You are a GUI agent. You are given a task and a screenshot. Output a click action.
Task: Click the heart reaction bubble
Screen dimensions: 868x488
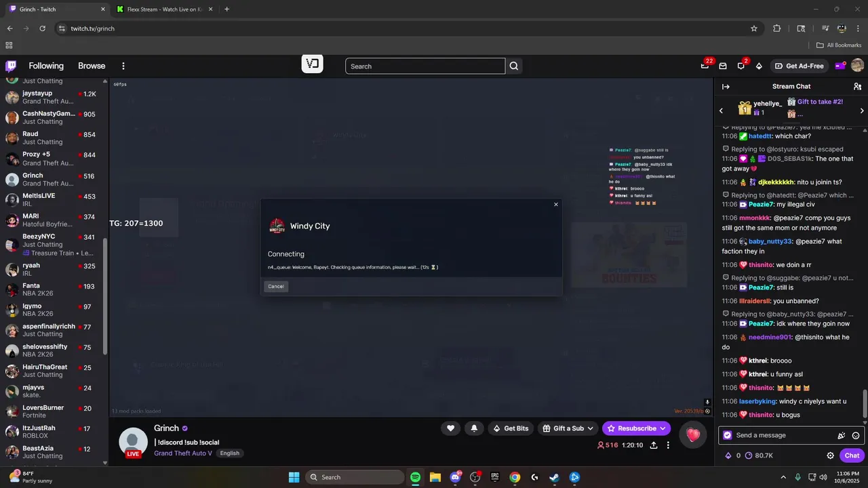coord(692,435)
